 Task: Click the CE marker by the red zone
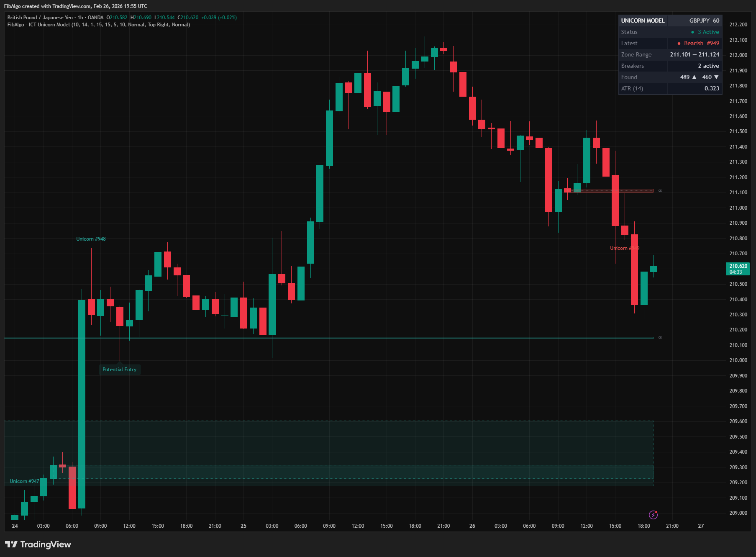point(660,191)
